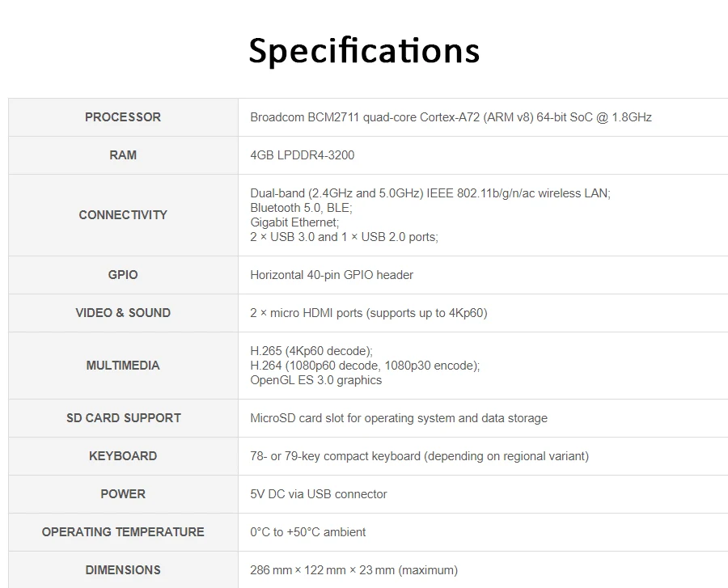
Task: Select the PROCESSOR row label
Action: [x=123, y=117]
